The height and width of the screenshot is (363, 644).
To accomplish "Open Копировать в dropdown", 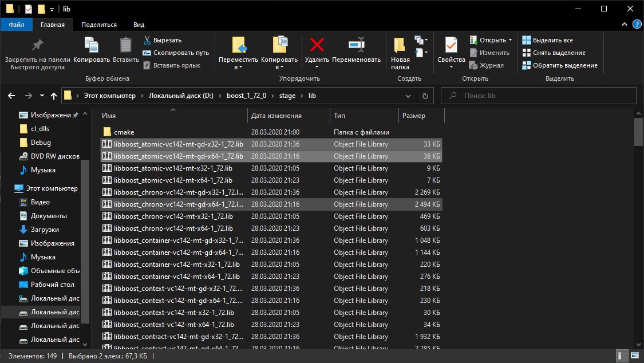I will [279, 53].
